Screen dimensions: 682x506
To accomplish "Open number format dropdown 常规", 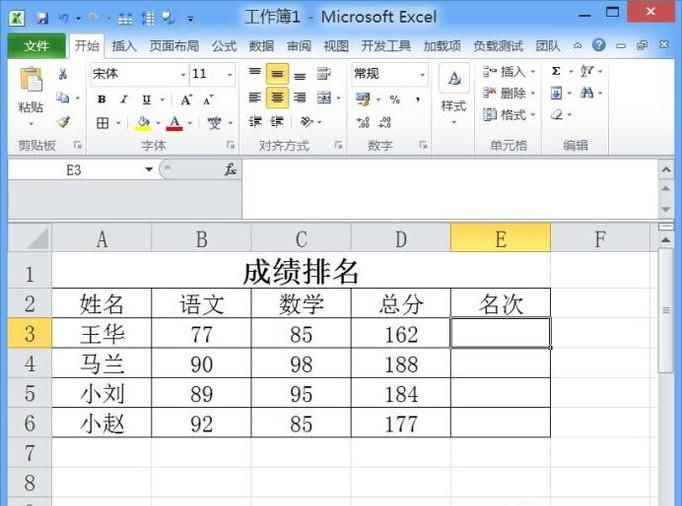I will tap(421, 74).
